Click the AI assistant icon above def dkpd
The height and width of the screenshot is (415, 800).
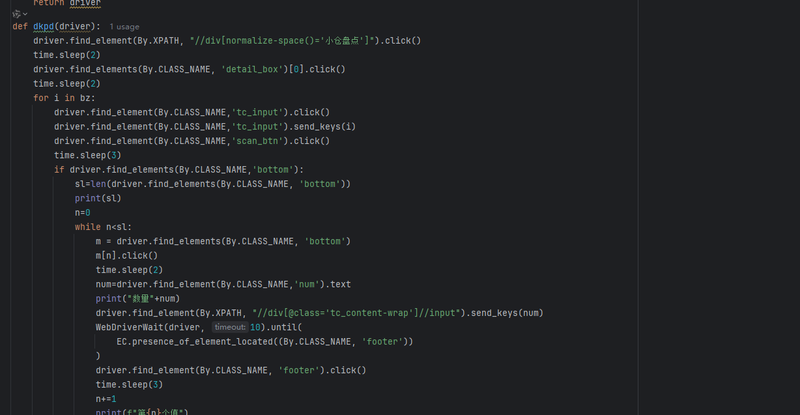point(16,14)
